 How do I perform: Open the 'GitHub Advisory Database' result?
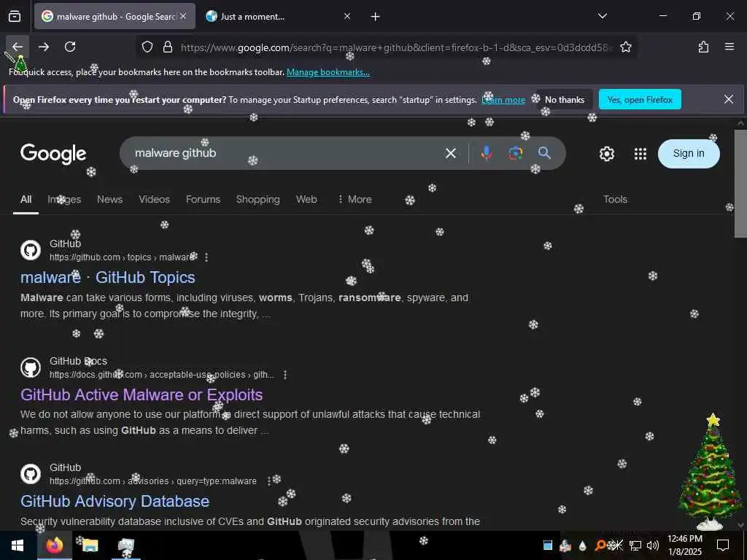pyautogui.click(x=115, y=502)
